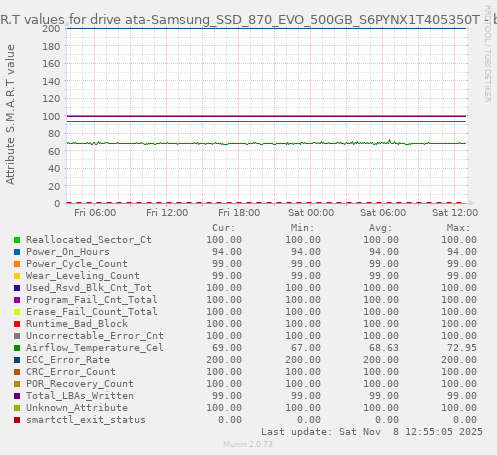Image resolution: width=497 pixels, height=455 pixels.
Task: Click the Erase_Fail_Count_Total lime swatch
Action: click(17, 312)
